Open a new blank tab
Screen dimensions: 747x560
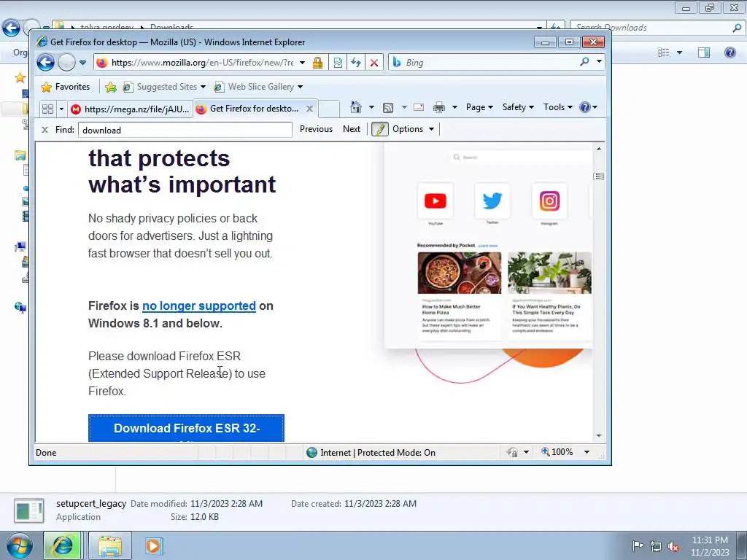coord(329,109)
